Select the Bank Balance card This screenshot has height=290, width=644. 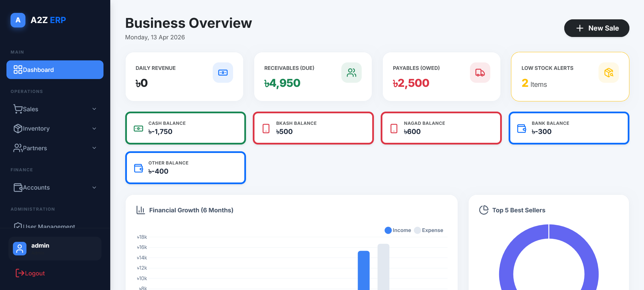(569, 128)
